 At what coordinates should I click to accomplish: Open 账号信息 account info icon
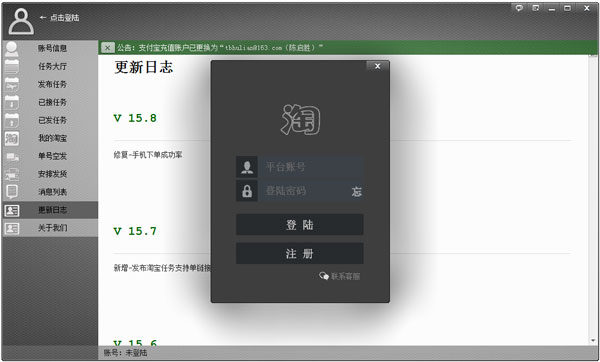[12, 49]
